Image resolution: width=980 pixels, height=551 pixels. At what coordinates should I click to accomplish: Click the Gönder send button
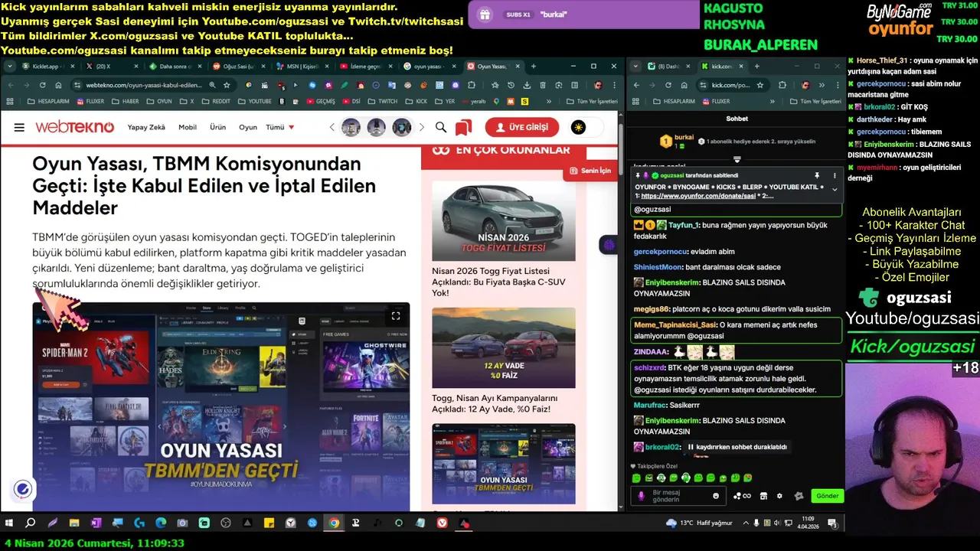pos(827,496)
